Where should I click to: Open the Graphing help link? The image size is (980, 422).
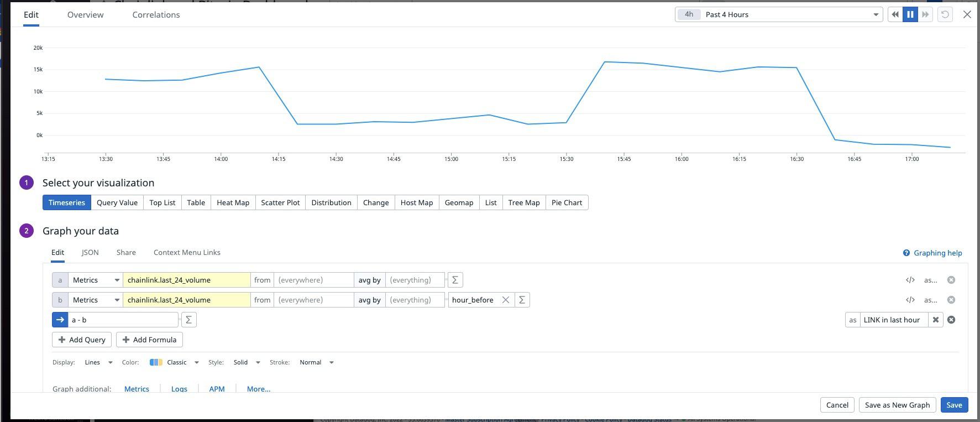pyautogui.click(x=932, y=253)
